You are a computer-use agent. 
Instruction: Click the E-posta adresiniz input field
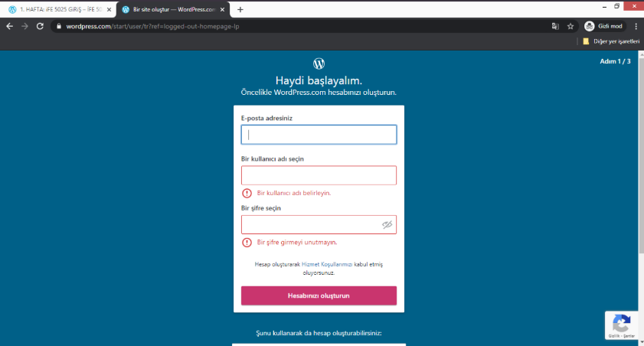click(x=319, y=135)
